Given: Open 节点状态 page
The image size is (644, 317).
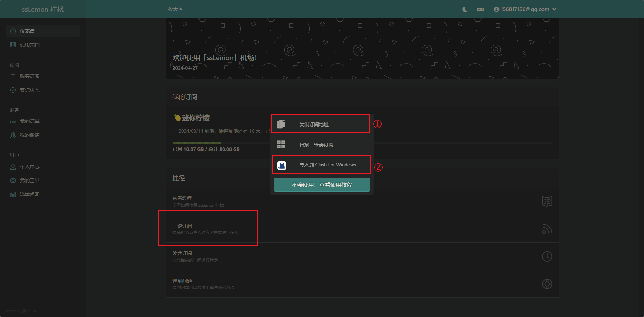Looking at the screenshot, I should [x=43, y=90].
